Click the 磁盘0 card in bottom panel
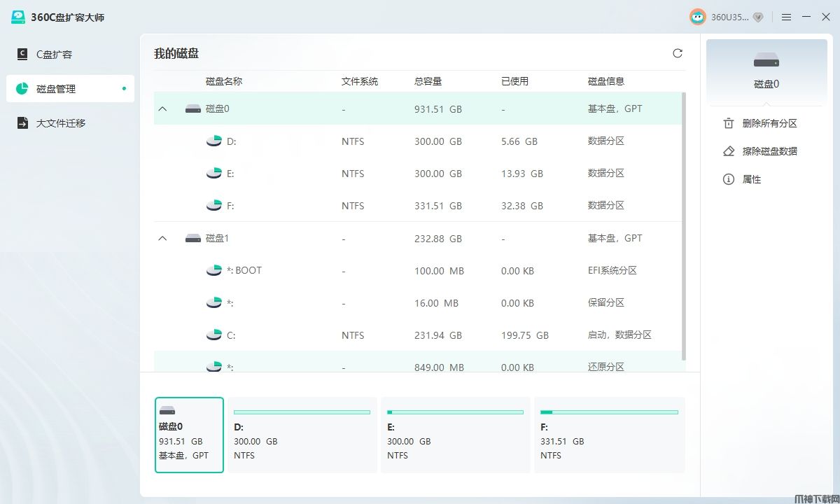Viewport: 840px width, 504px height. point(189,435)
